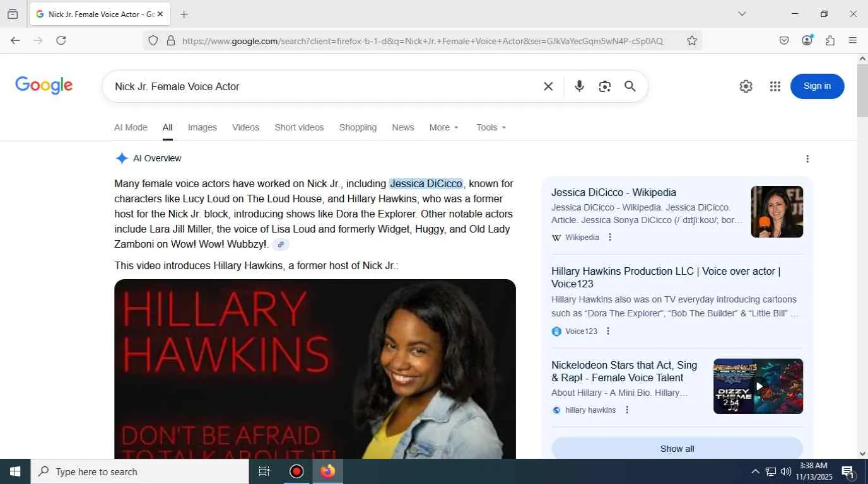
Task: Click the scrollbar up arrow
Action: coord(862,59)
